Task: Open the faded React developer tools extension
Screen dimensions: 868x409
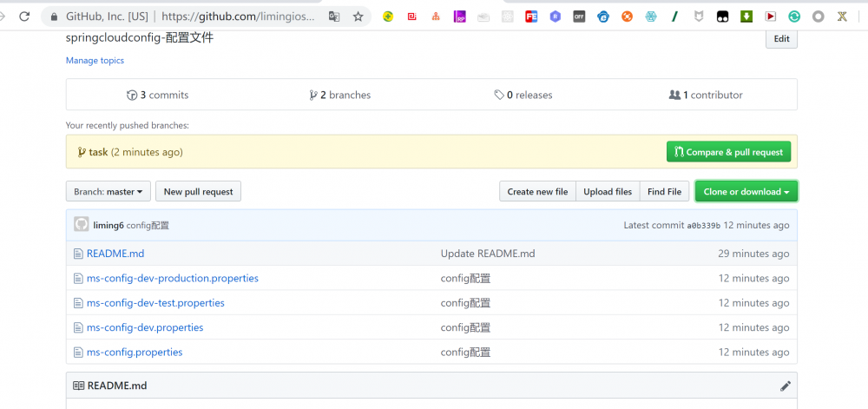Action: [x=508, y=16]
